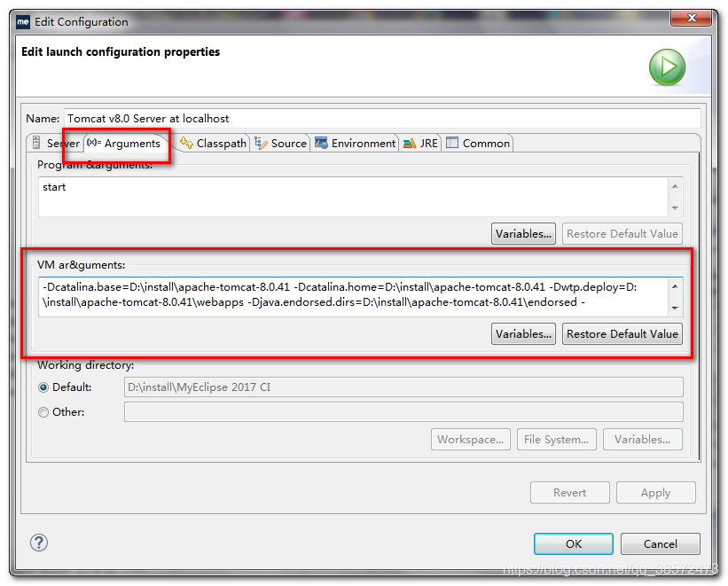Click inside Program arguments text area
The image size is (728, 586).
click(x=353, y=197)
